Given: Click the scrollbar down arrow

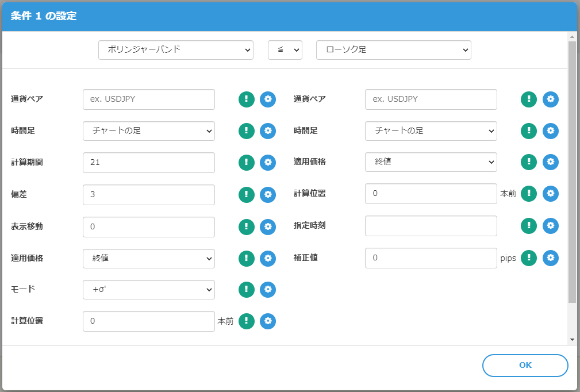Looking at the screenshot, I should 572,339.
